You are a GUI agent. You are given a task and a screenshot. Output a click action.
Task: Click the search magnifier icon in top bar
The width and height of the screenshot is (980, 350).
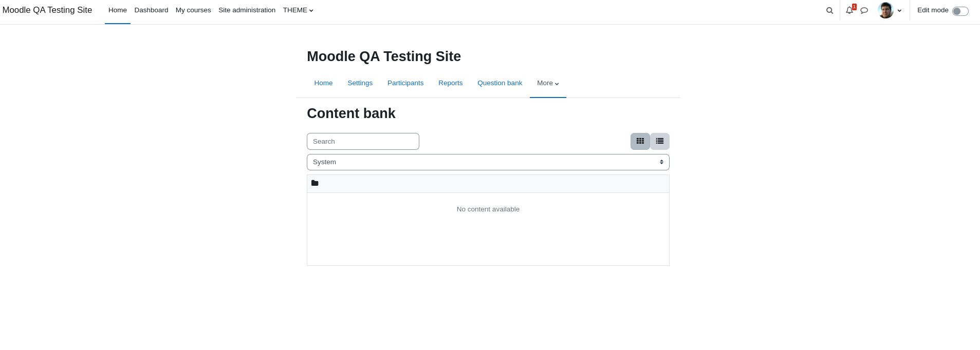[x=829, y=10]
